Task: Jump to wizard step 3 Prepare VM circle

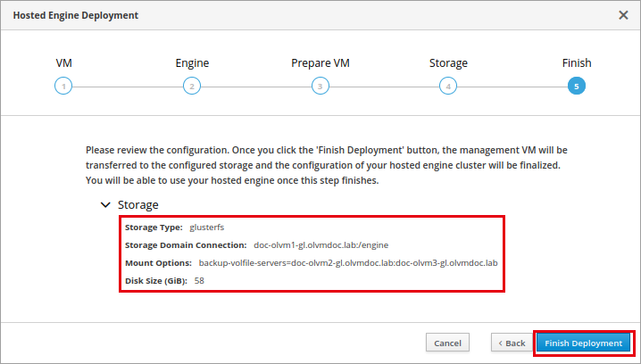Action: (320, 87)
